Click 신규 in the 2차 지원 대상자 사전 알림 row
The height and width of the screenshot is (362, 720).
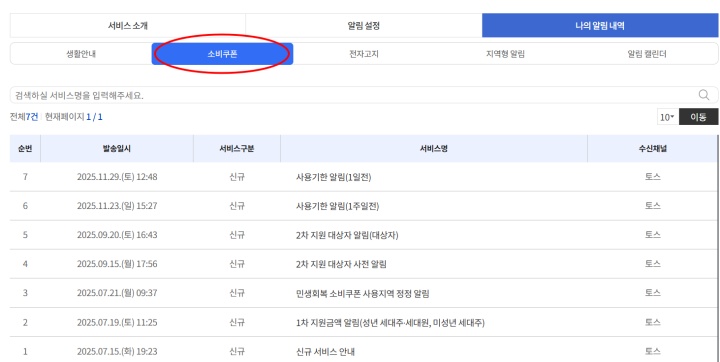tap(237, 264)
